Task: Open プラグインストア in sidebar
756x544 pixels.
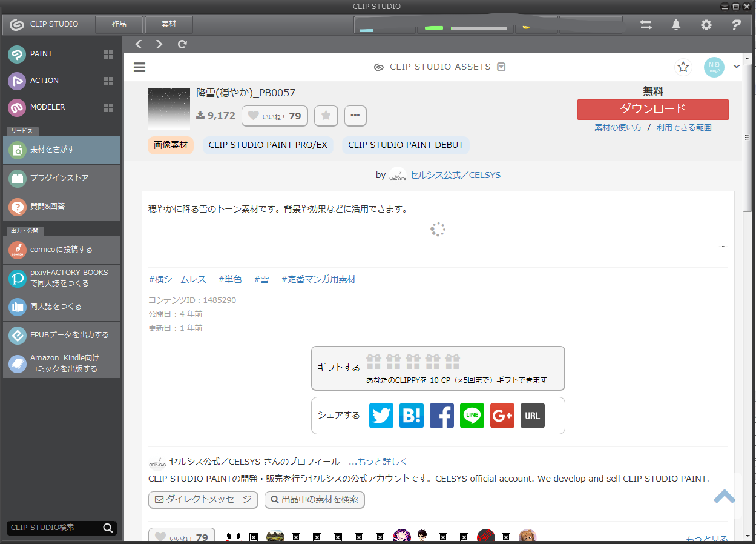Action: 62,179
